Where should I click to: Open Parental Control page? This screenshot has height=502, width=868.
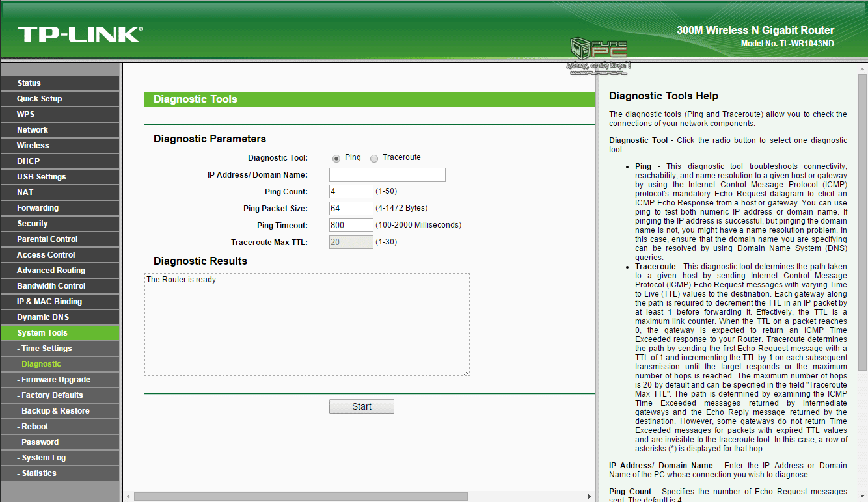click(60, 239)
